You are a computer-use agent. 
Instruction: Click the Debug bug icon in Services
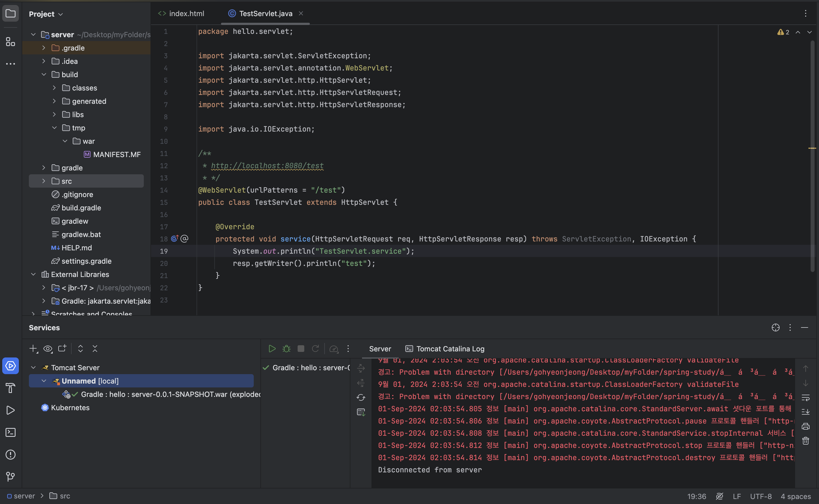[286, 349]
